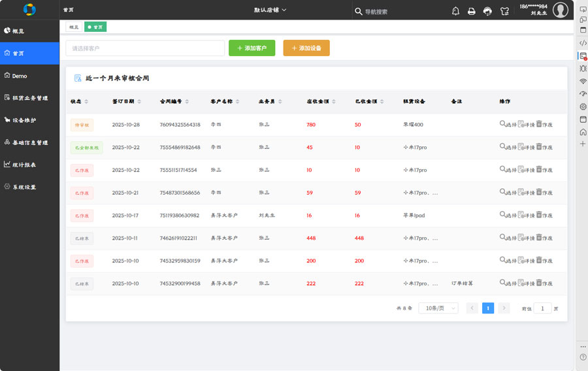Click 作废 trash icon for contract 76094325564318
This screenshot has width=588, height=371.
pyautogui.click(x=539, y=124)
